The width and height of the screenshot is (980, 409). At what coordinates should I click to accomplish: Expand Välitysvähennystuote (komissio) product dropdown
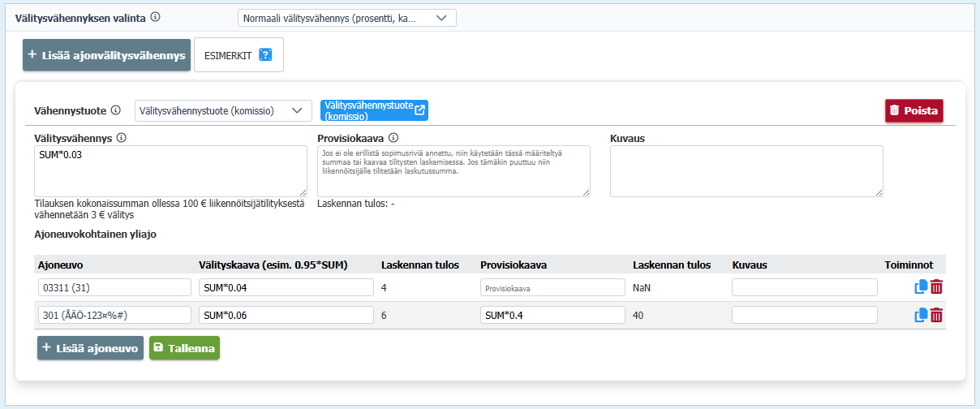(x=223, y=110)
